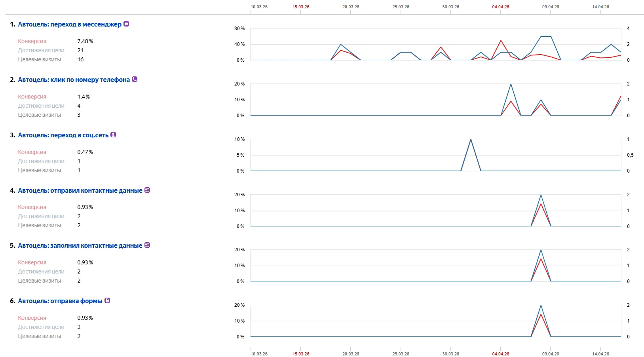644x357 pixels.
Task: Open the 'Автоцель: переход в мессенджер' goal
Action: click(70, 24)
